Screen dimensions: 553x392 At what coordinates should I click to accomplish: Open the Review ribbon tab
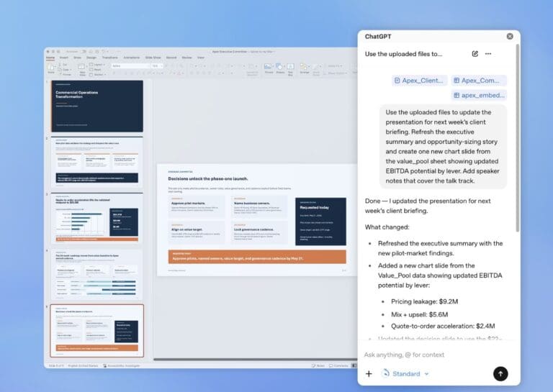click(x=187, y=58)
